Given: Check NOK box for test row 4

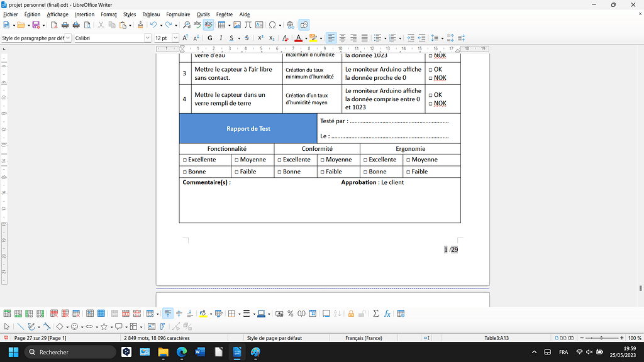Looking at the screenshot, I should click(430, 104).
